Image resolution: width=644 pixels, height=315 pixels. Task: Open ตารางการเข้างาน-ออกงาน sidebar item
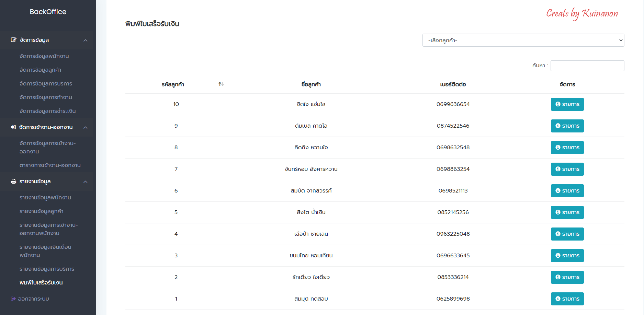click(50, 165)
